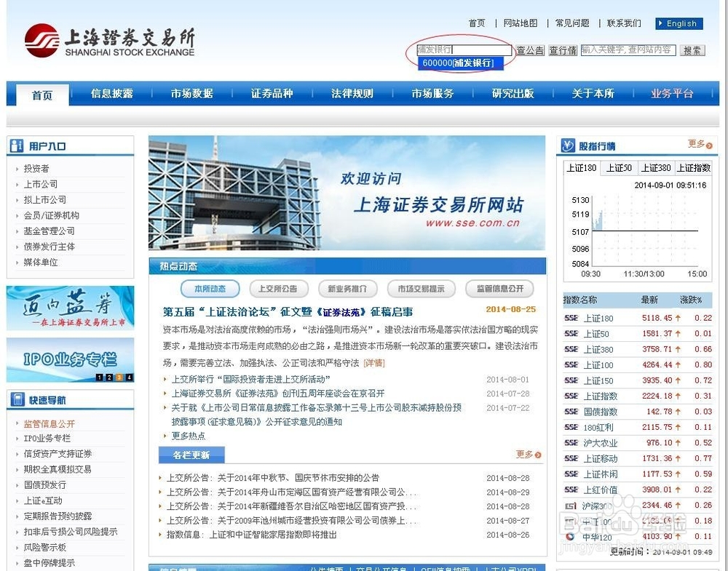Image resolution: width=728 pixels, height=571 pixels.
Task: Click the Shanghai Stock Exchange logo
Action: click(110, 41)
